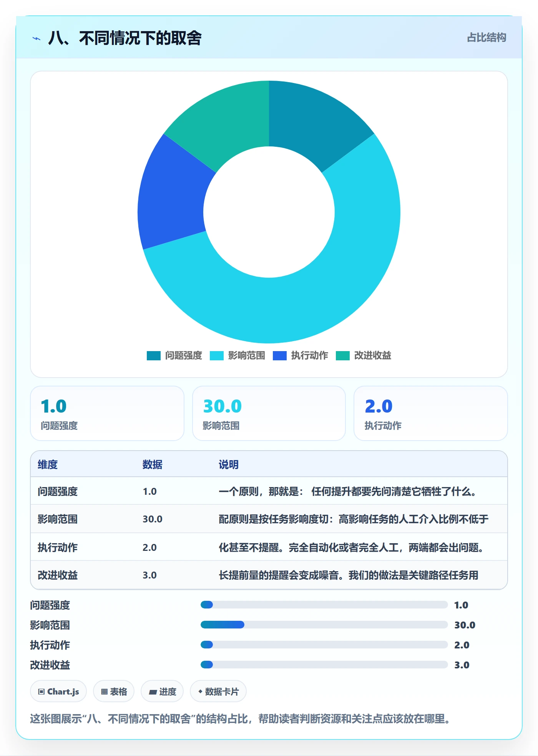Click the 改进收益 progress bar
Viewport: 538px width, 756px height.
(324, 665)
